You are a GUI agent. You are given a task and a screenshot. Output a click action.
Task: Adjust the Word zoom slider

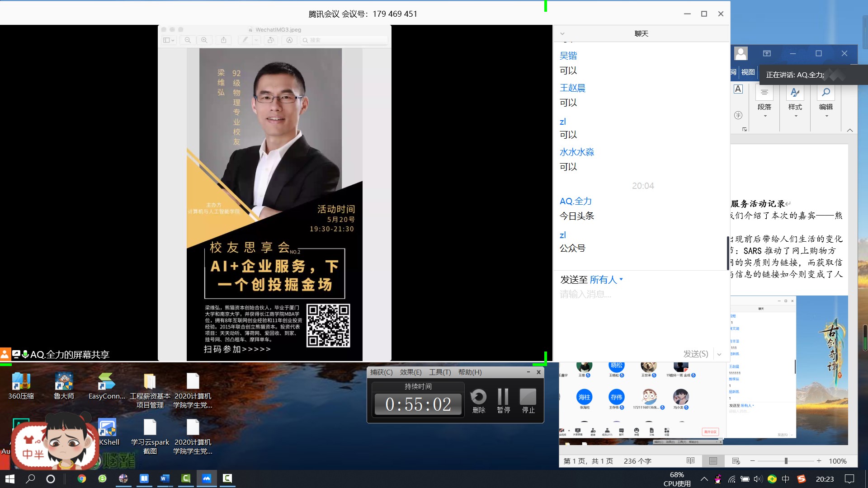(x=786, y=461)
